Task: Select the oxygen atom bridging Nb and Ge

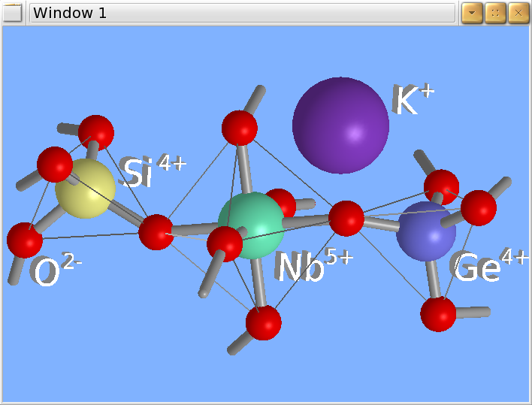Action: (x=346, y=218)
